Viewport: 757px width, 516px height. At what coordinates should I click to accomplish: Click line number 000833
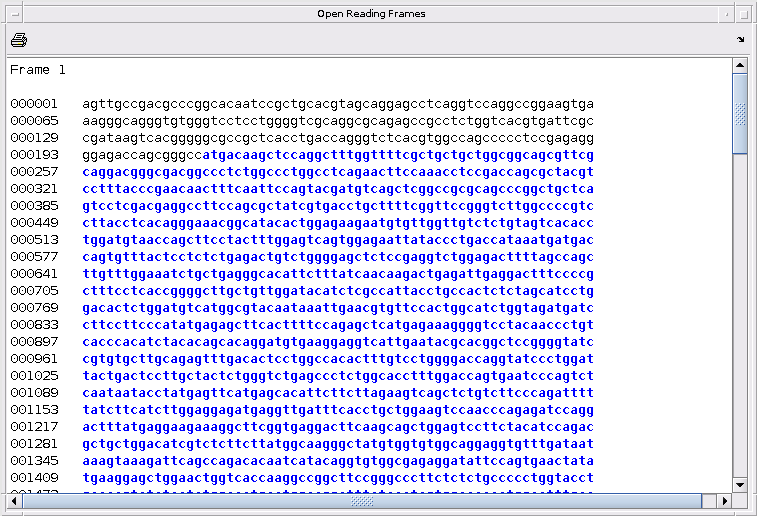(x=34, y=324)
